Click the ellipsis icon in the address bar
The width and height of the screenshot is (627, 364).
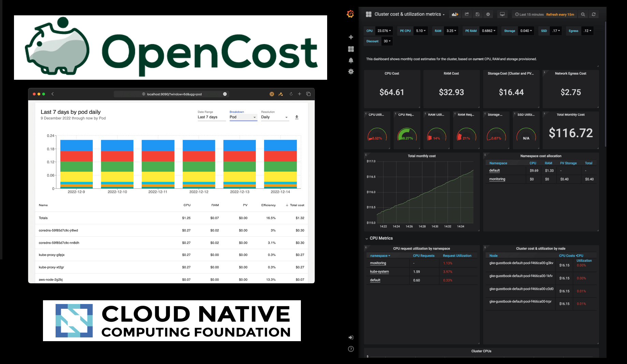tap(225, 94)
